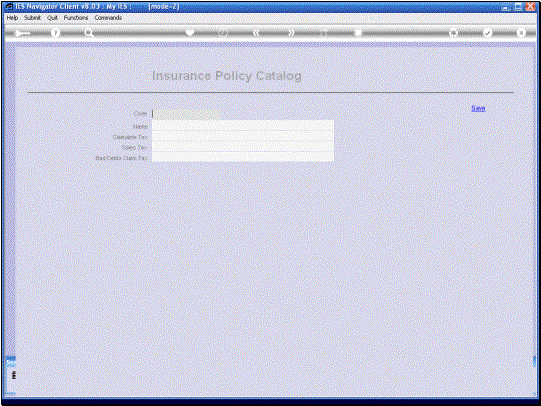
Task: Open the Functions menu
Action: click(76, 18)
